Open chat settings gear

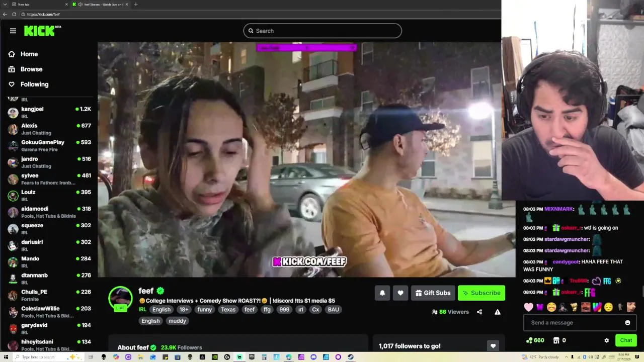tap(606, 340)
